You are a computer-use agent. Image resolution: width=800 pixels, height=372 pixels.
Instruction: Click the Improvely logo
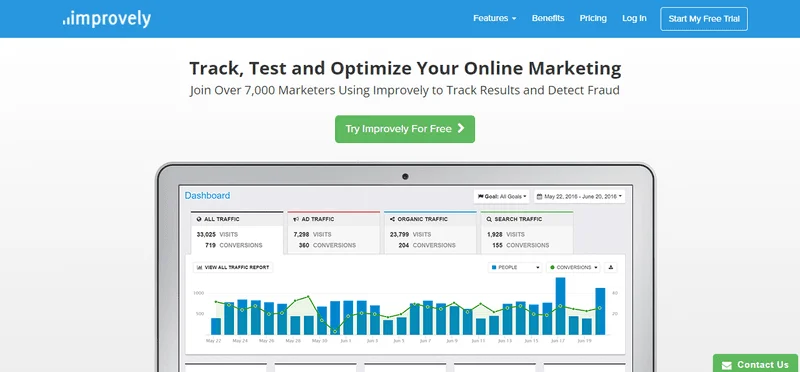pyautogui.click(x=107, y=19)
